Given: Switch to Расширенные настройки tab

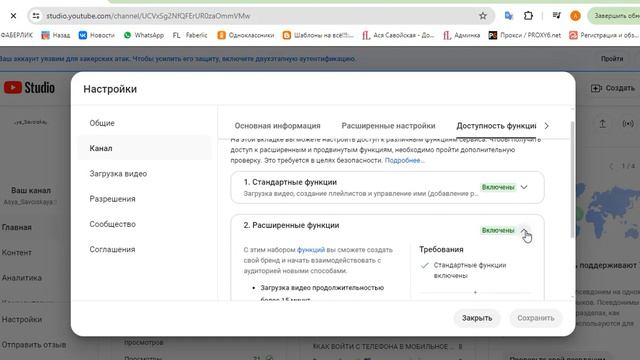Looking at the screenshot, I should (388, 126).
